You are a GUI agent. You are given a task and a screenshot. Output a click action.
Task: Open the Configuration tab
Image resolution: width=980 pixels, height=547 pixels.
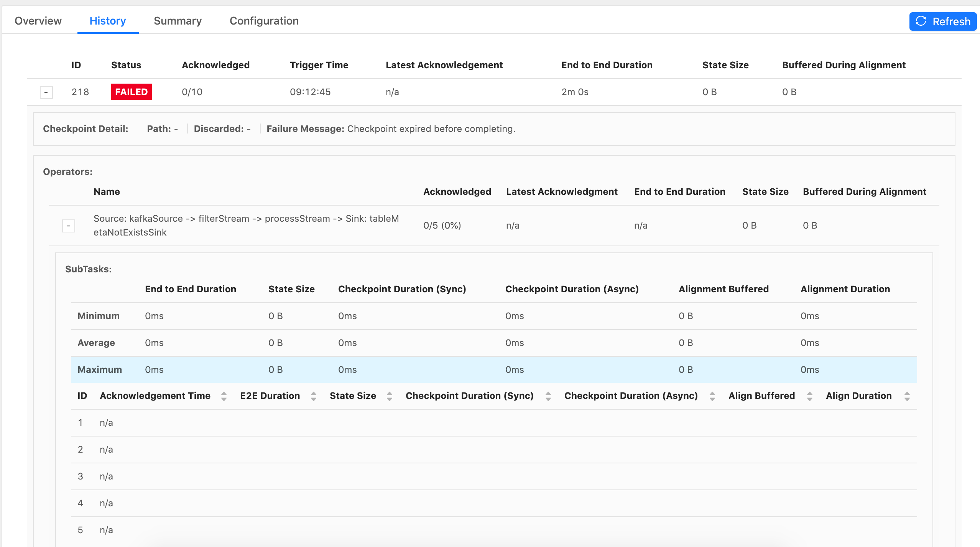pos(264,21)
